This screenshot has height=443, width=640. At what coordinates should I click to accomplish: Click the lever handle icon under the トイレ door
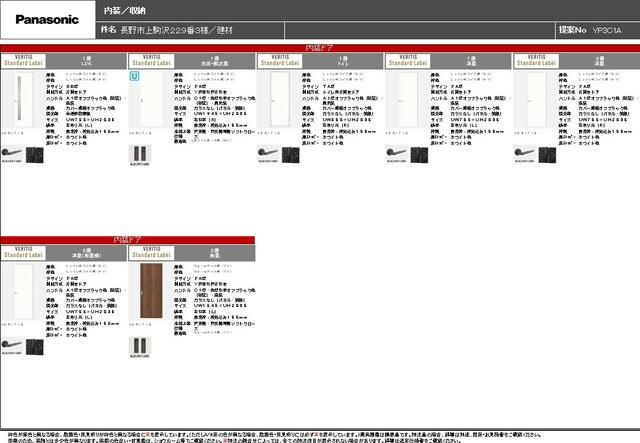(268, 153)
